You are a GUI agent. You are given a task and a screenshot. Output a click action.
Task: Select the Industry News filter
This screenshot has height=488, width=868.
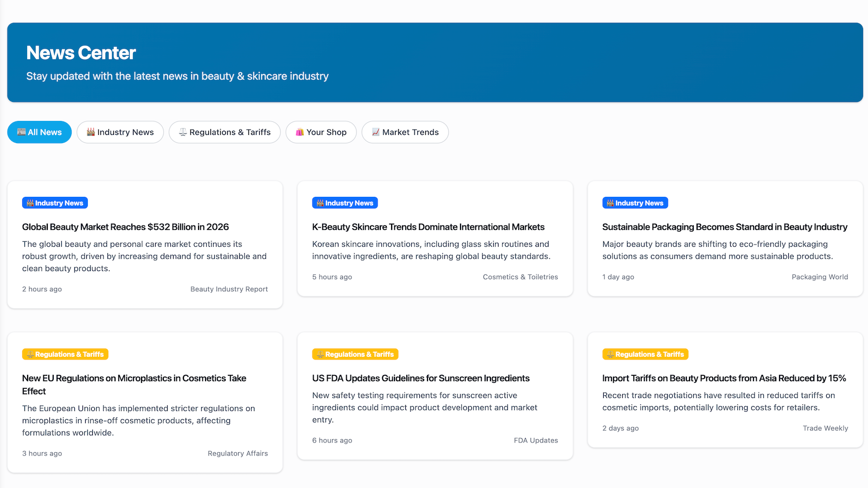(x=120, y=132)
